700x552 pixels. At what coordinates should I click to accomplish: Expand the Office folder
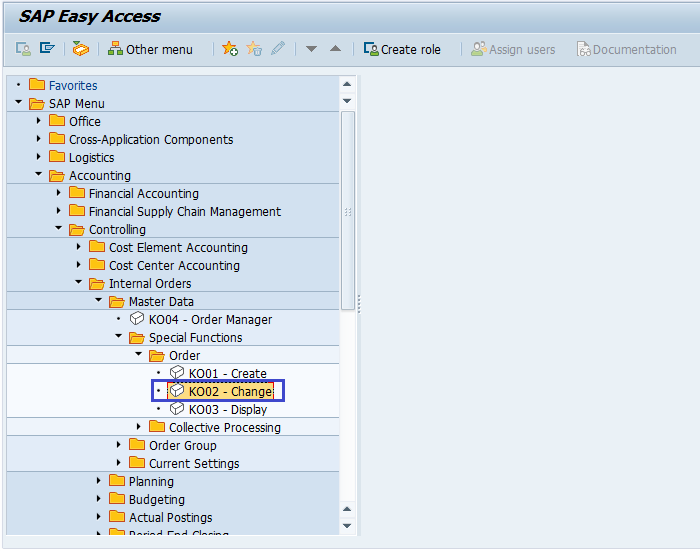(x=38, y=121)
